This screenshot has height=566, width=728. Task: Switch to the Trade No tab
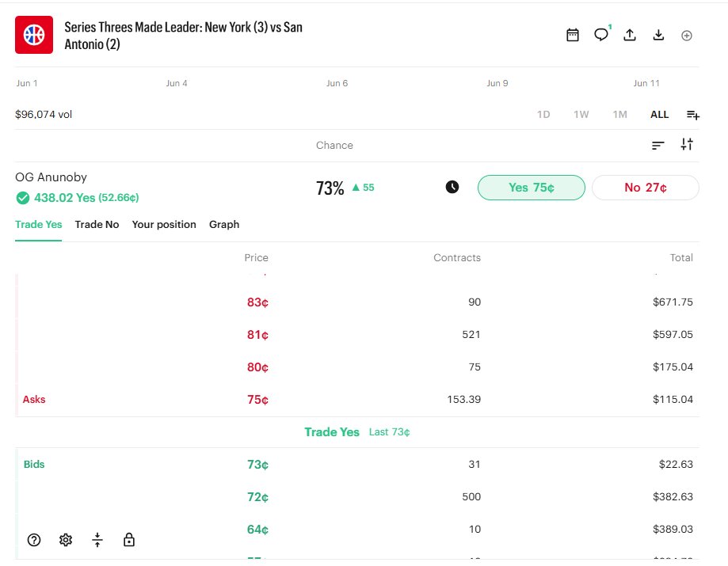(97, 225)
